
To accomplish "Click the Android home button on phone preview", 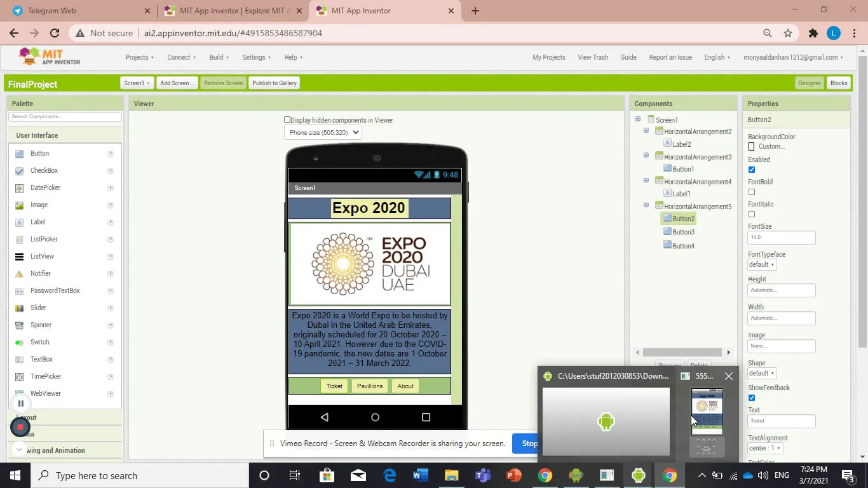I will click(375, 417).
